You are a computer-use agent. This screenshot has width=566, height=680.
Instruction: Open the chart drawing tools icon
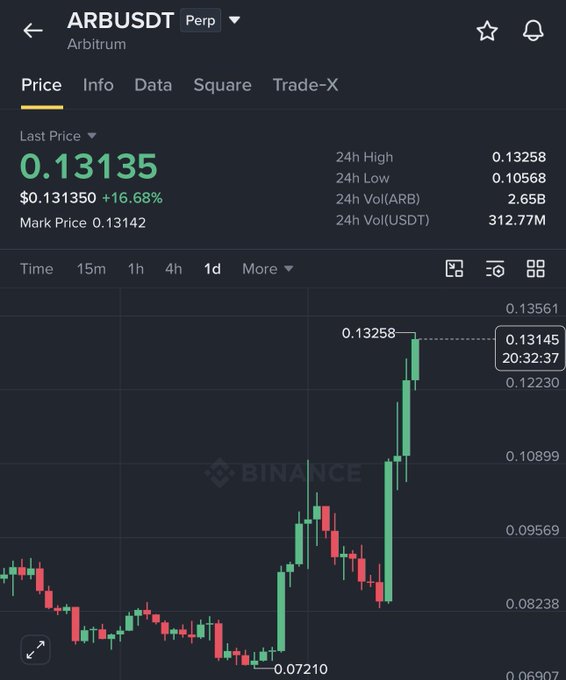click(x=454, y=268)
